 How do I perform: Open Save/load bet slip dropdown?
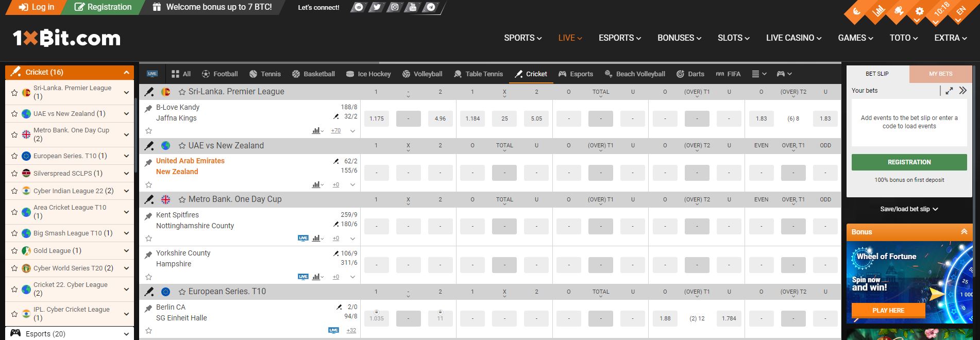point(909,209)
